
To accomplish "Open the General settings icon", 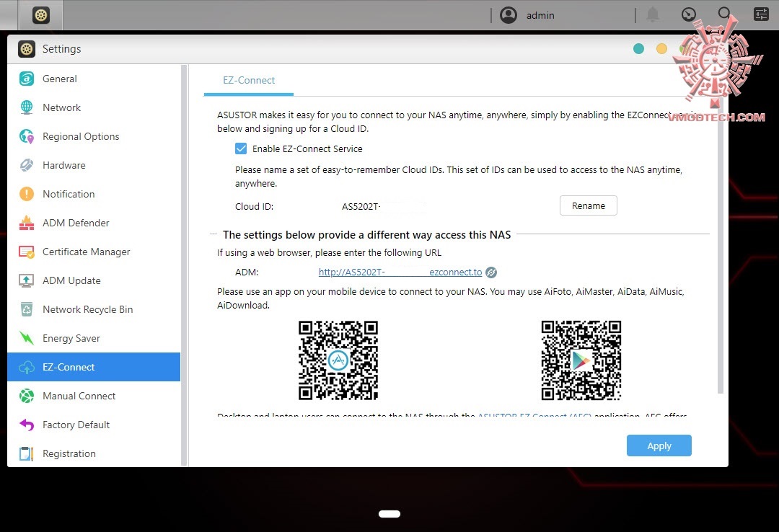I will click(27, 79).
